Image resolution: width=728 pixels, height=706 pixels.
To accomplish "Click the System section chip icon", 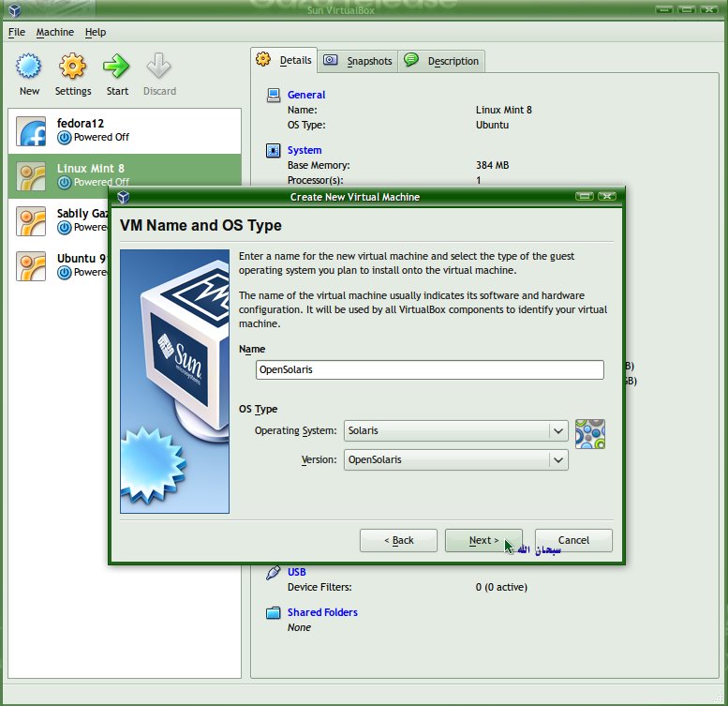I will point(273,151).
